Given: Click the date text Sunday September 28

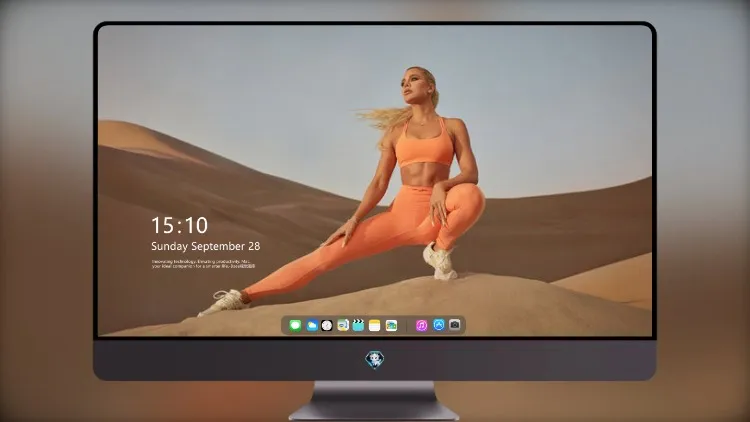Looking at the screenshot, I should (x=206, y=246).
